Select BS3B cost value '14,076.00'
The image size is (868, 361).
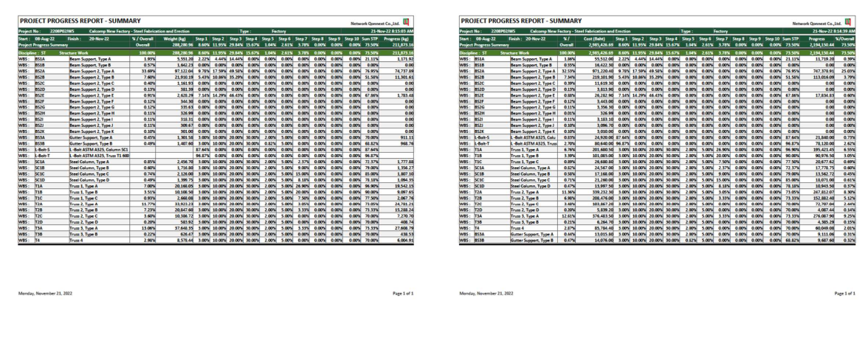[604, 241]
